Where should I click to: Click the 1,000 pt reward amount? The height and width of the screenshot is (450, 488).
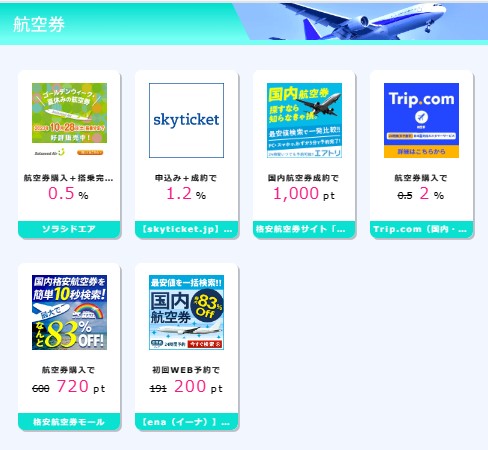pyautogui.click(x=304, y=194)
